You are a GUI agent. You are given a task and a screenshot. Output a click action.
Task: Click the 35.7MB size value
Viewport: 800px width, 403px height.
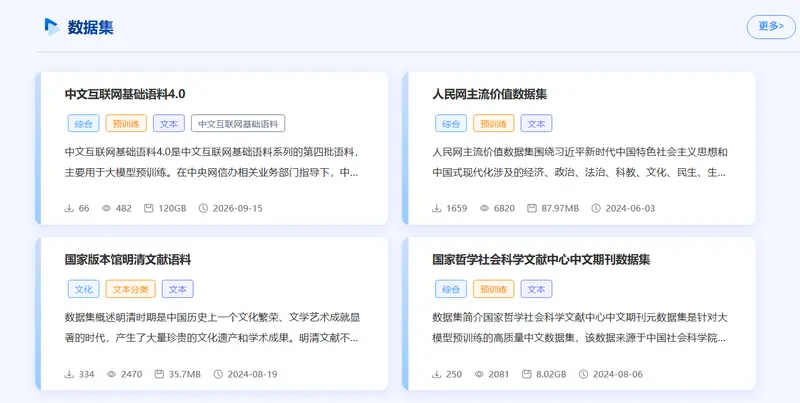pyautogui.click(x=185, y=374)
